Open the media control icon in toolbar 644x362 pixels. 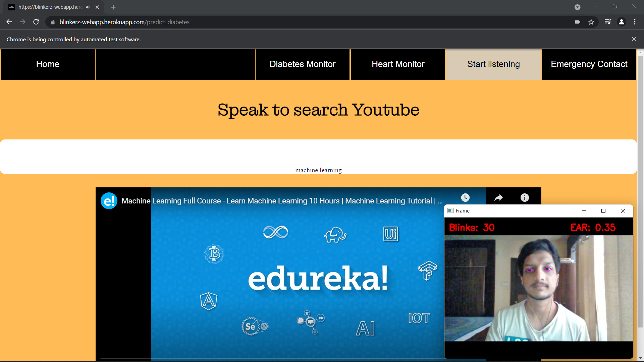click(x=608, y=22)
